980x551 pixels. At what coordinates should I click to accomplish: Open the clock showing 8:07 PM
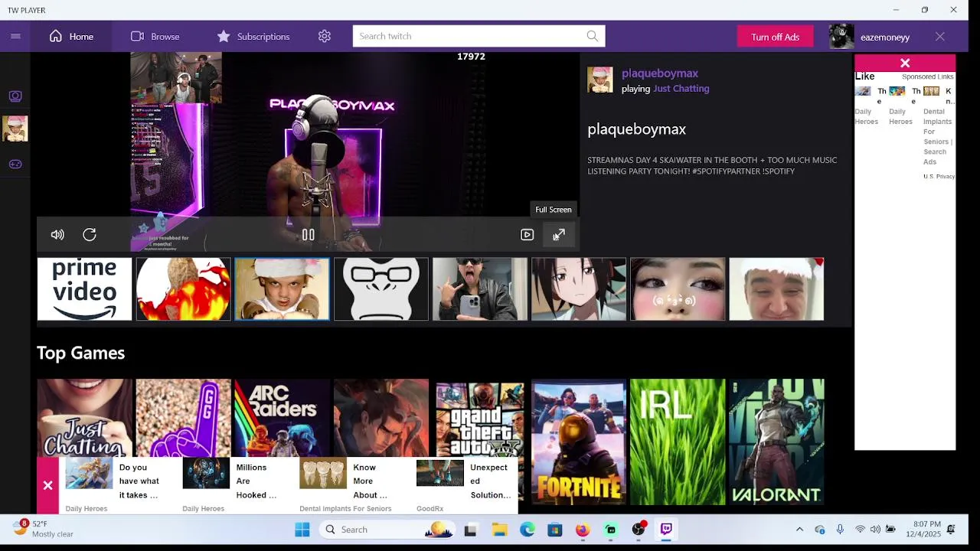(923, 529)
